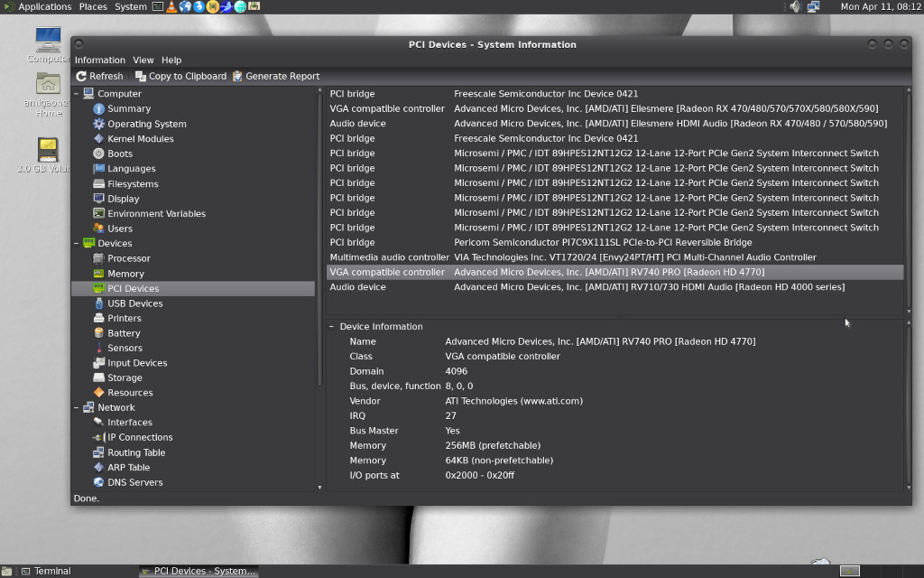The height and width of the screenshot is (578, 924).
Task: Select the Boots icon in sidebar
Action: [98, 154]
